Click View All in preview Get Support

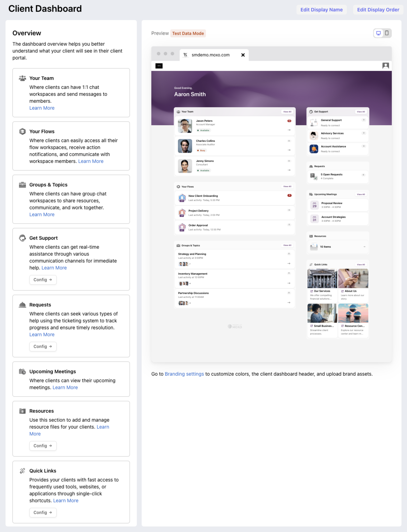pyautogui.click(x=361, y=112)
